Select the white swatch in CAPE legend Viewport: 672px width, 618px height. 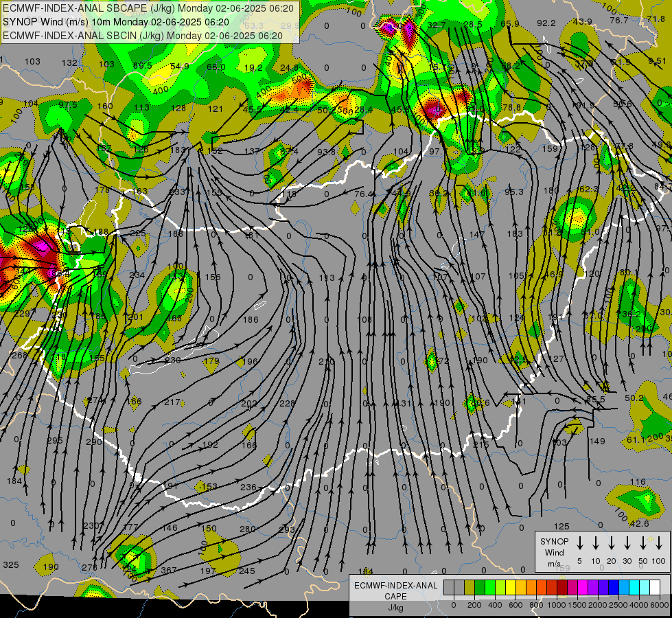[x=654, y=587]
